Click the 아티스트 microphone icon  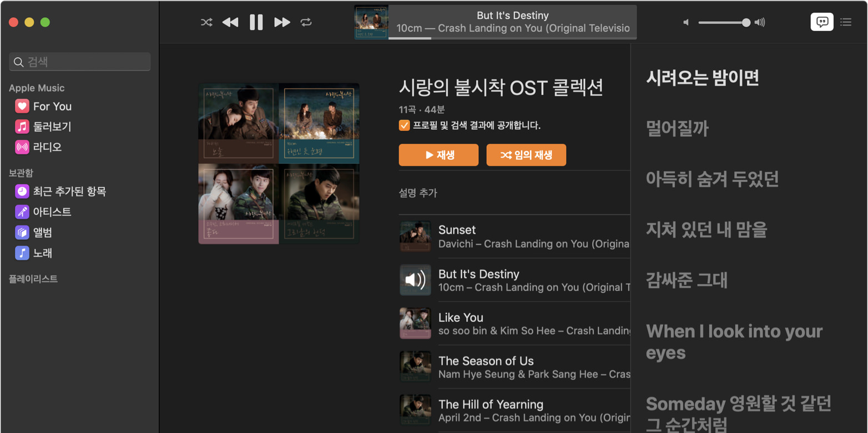(22, 212)
